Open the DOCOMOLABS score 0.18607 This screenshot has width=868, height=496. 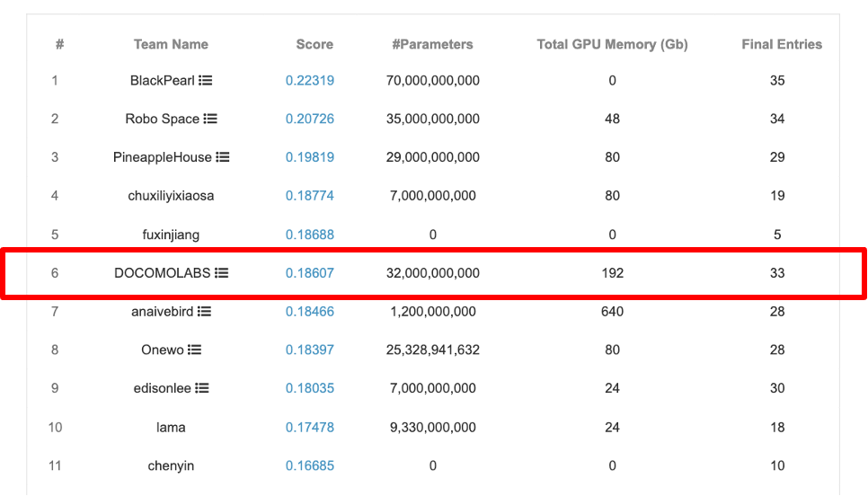coord(309,273)
